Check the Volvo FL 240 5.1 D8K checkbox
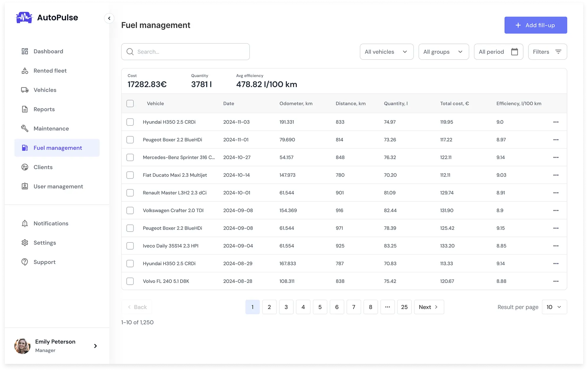The width and height of the screenshot is (588, 371). (x=130, y=281)
